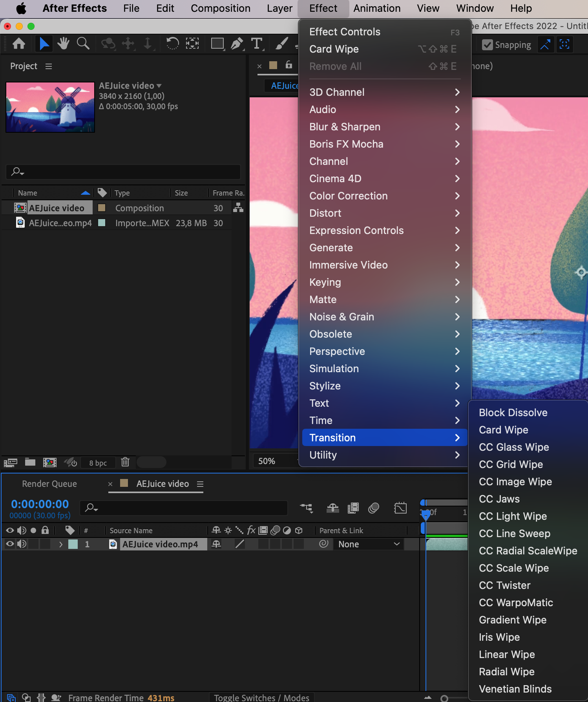Click the Home icon in toolbar

(x=19, y=44)
